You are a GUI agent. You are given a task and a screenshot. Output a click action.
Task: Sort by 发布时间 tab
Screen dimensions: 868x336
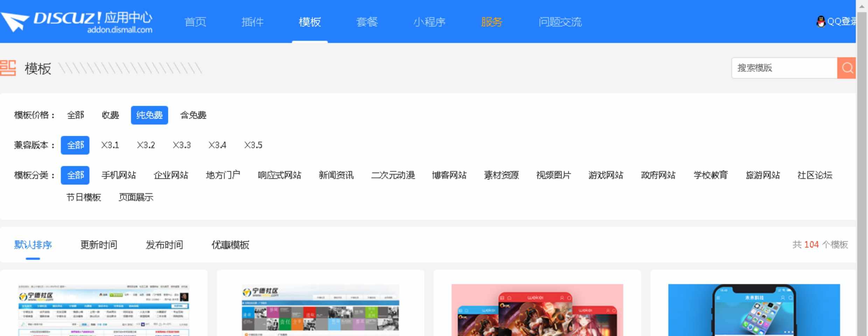click(164, 245)
